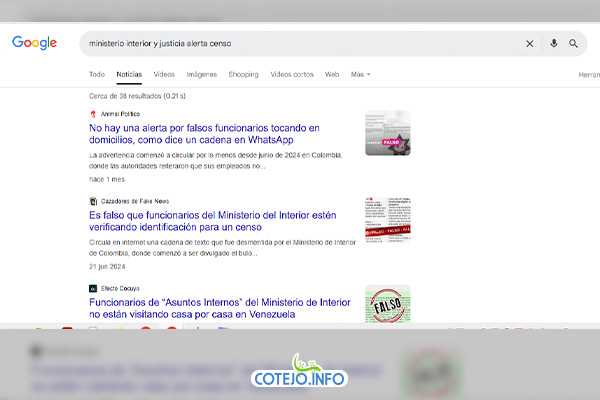Screen dimensions: 600x400
Task: Click the Animal Político source name
Action: point(121,114)
